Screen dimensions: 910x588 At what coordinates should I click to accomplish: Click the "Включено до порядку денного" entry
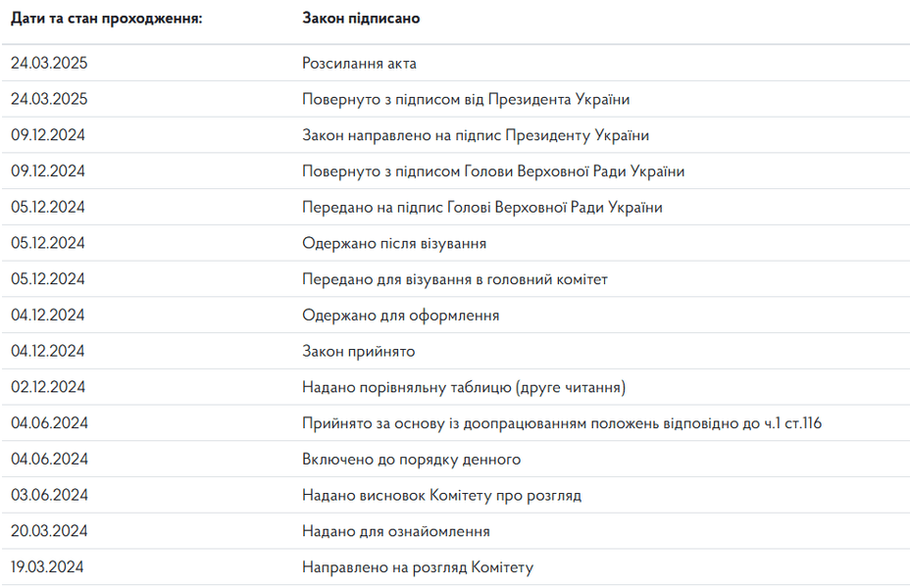click(x=411, y=459)
